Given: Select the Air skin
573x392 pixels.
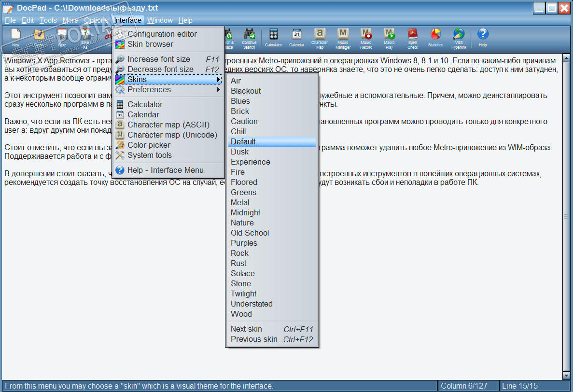Looking at the screenshot, I should pos(272,81).
